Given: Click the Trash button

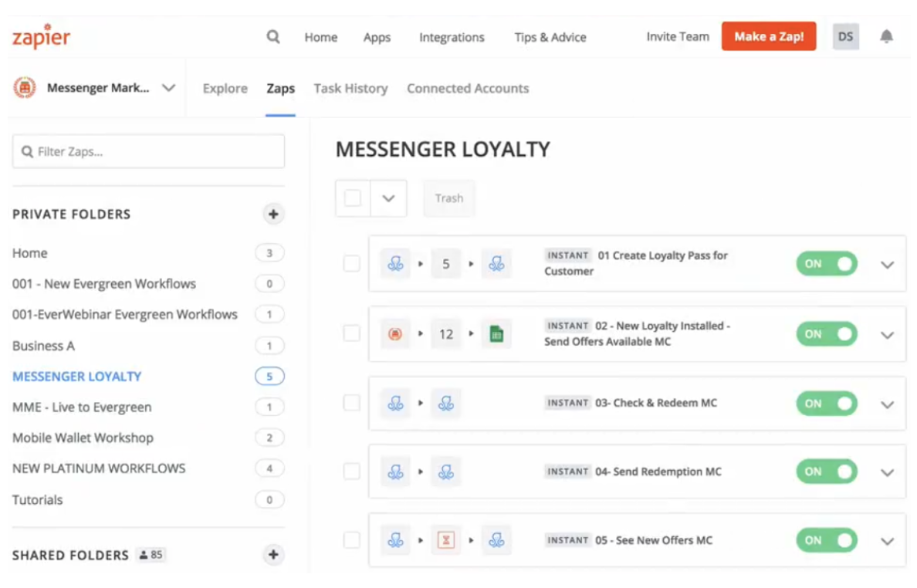Looking at the screenshot, I should (x=449, y=198).
